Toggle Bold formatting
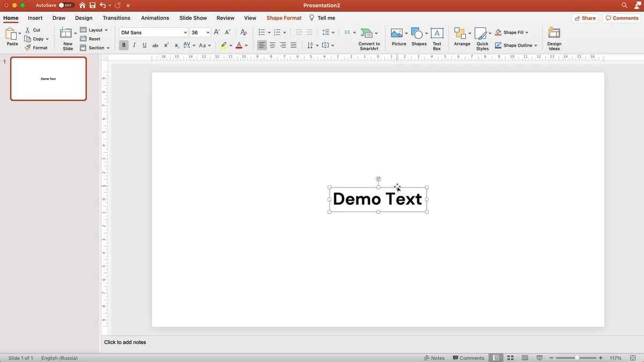 click(x=124, y=46)
